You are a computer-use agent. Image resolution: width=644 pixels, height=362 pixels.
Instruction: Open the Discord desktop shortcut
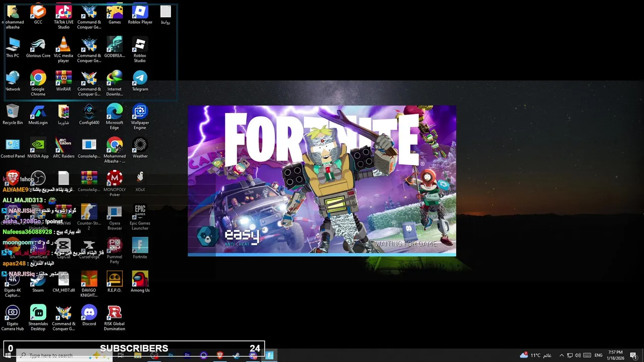pos(89,316)
